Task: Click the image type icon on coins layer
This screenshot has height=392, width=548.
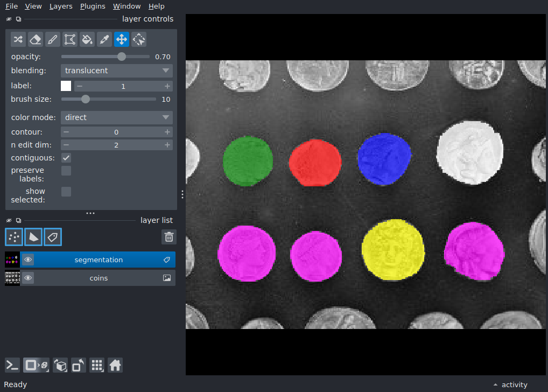Action: pyautogui.click(x=167, y=278)
